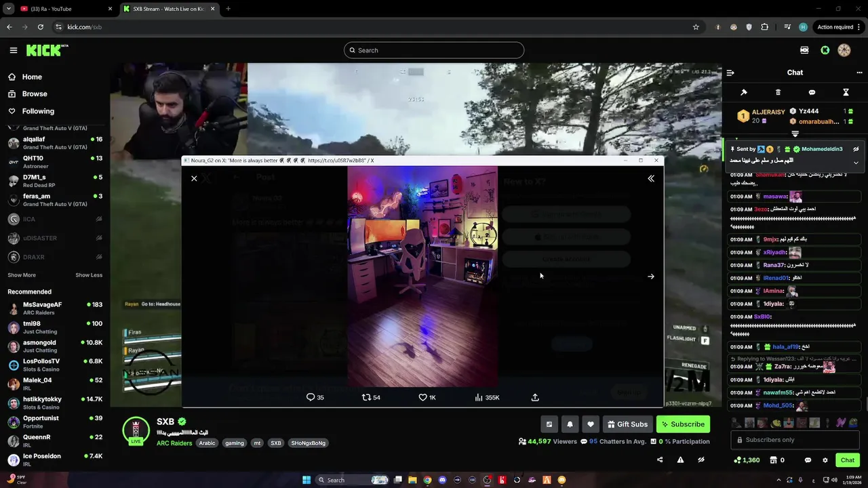Click Show More in Following list
The image size is (868, 488).
[x=22, y=275]
